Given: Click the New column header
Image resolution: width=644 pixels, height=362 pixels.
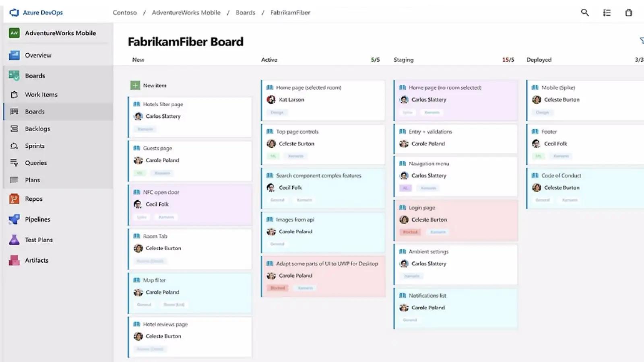Looking at the screenshot, I should click(138, 60).
